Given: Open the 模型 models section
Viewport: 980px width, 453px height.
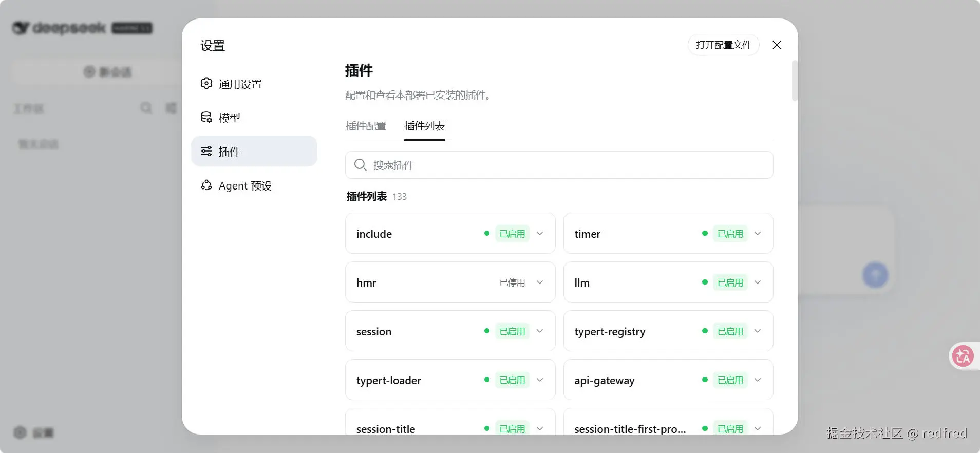Looking at the screenshot, I should [254, 118].
